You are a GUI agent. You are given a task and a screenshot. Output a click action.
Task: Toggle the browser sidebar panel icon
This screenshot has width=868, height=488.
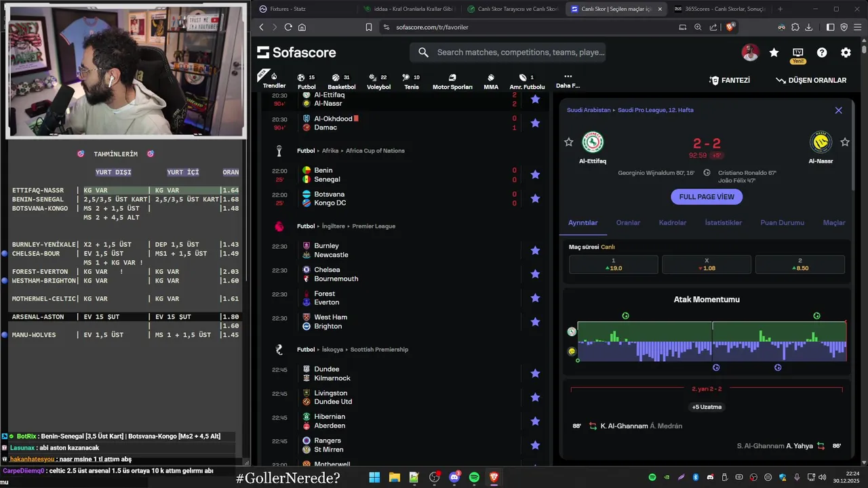tap(830, 27)
